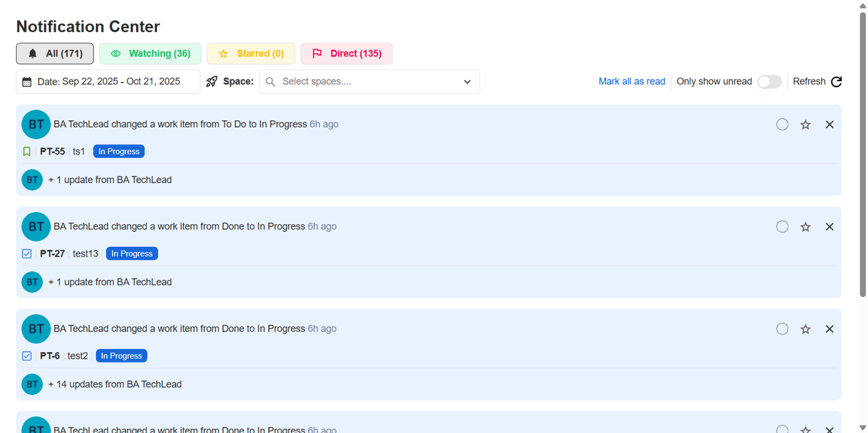
Task: Click the BT avatar on PT-27 notification header
Action: (x=36, y=227)
